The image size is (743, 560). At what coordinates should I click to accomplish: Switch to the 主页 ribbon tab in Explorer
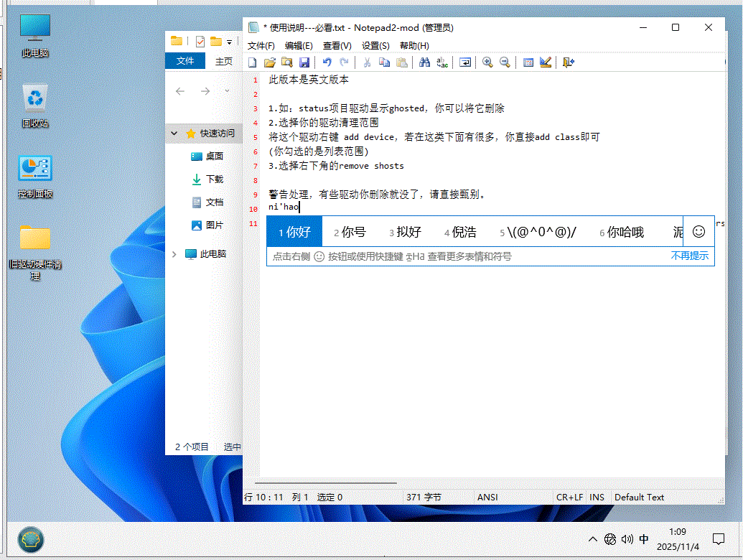223,61
